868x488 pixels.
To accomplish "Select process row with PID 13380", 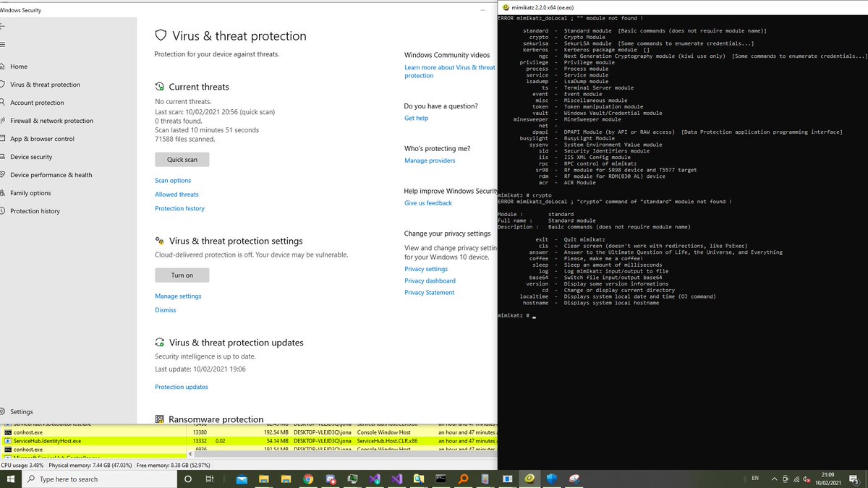I will (x=249, y=432).
